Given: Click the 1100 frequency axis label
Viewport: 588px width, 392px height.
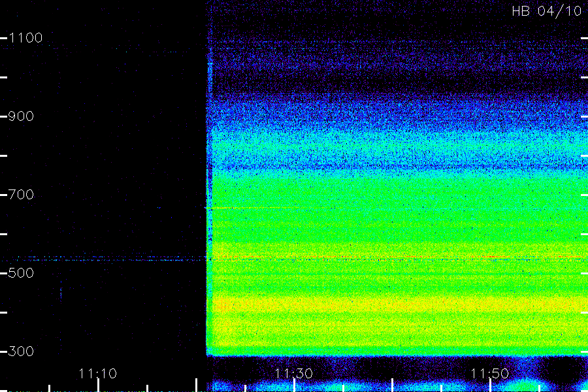Looking at the screenshot, I should point(25,38).
